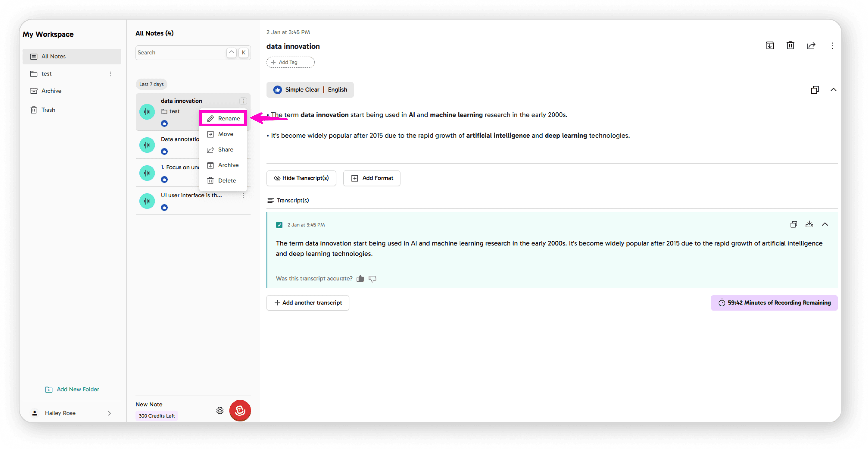Viewport: 868px width, 449px height.
Task: Click Add another transcript button
Action: point(307,303)
